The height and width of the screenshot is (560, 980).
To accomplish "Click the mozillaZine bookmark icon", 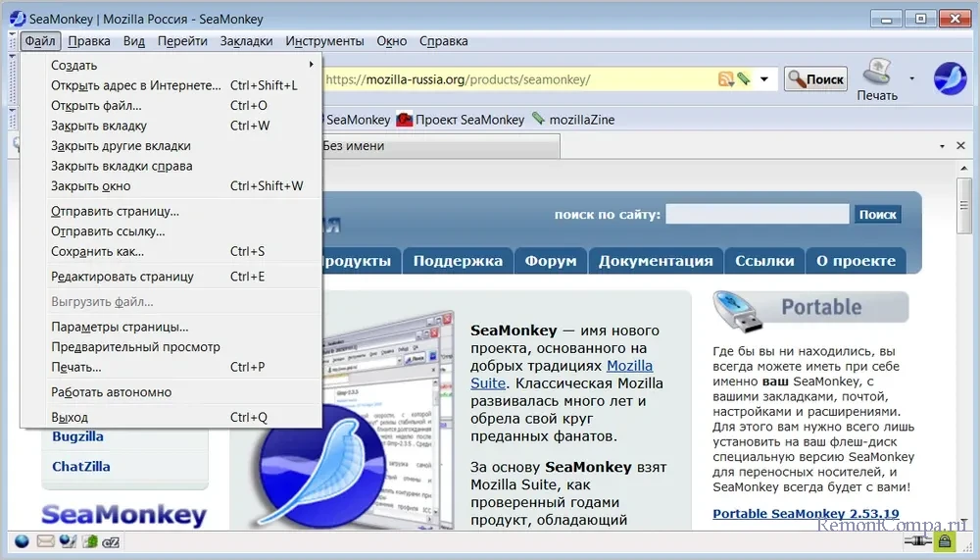I will (x=538, y=119).
